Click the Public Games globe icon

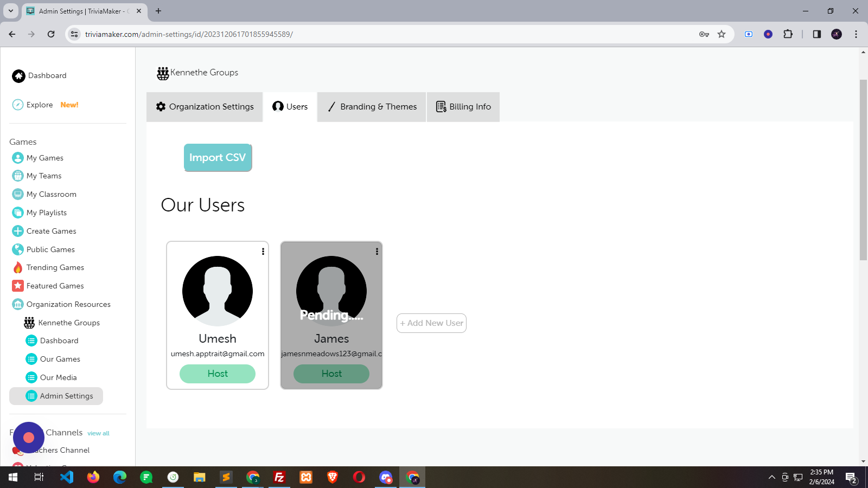pyautogui.click(x=18, y=249)
